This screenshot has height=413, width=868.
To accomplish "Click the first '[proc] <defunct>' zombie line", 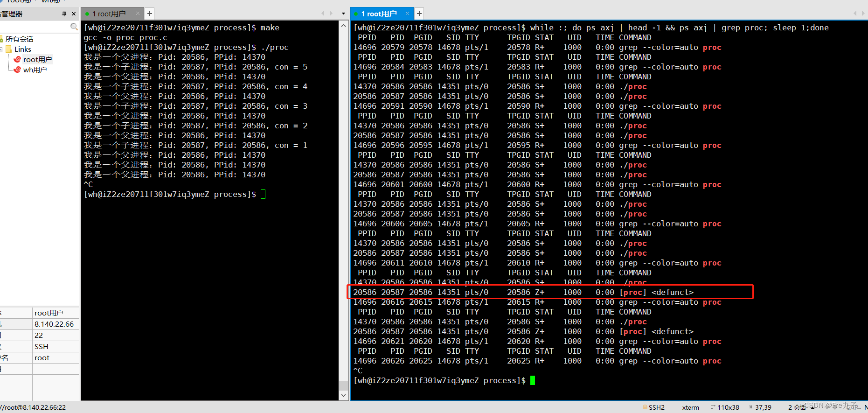I will 523,292.
